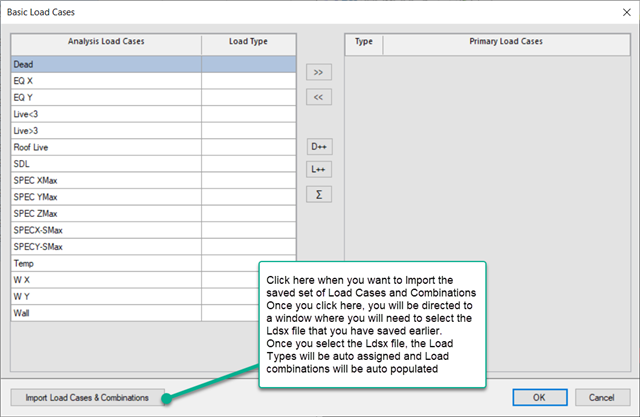Viewport: 640px width, 417px height.
Task: Cancel the Basic Load Cases dialog
Action: pyautogui.click(x=602, y=397)
